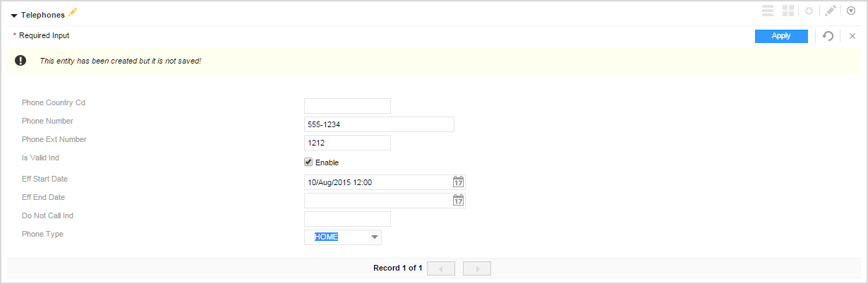Click the Phone Ext Number field

[347, 143]
